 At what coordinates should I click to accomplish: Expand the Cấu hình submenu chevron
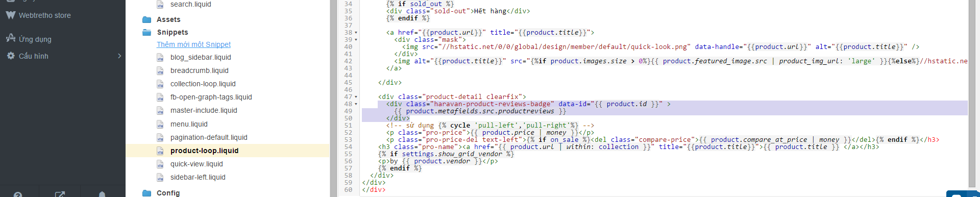pos(119,56)
